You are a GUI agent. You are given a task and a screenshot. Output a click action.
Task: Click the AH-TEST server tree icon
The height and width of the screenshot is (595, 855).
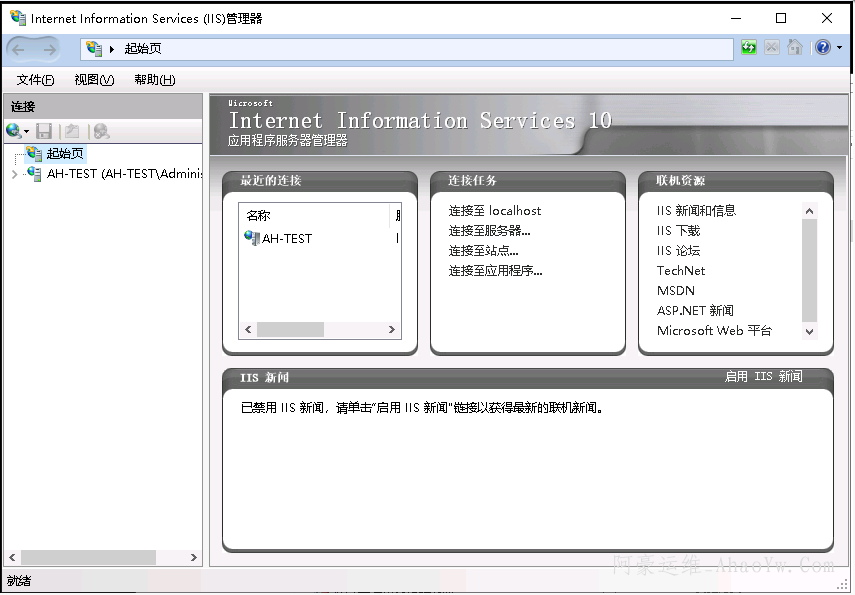click(34, 174)
